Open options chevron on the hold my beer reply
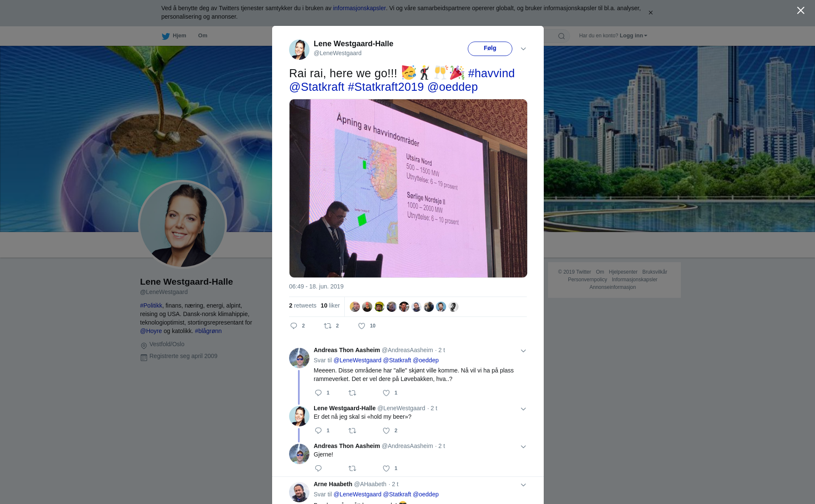 [x=523, y=409]
